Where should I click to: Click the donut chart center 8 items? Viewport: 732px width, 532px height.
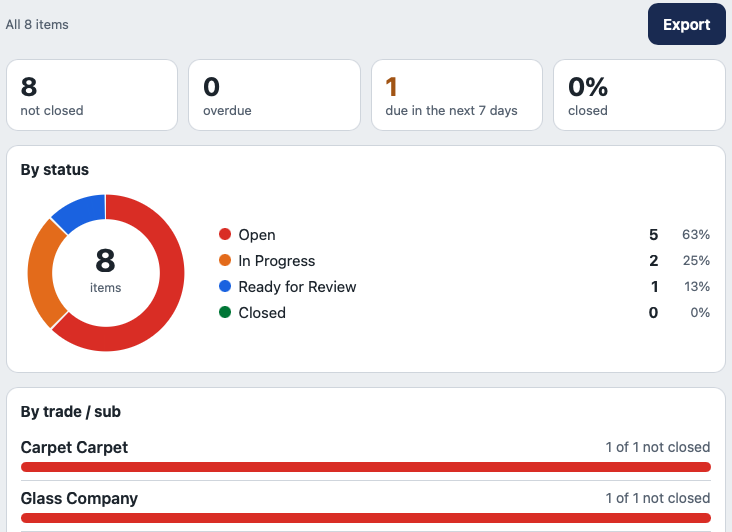point(106,271)
